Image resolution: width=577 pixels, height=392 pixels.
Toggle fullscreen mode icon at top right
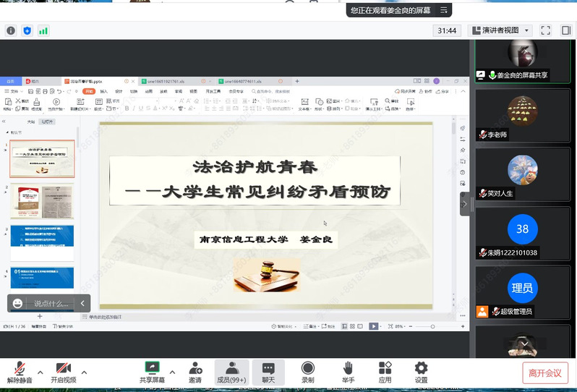546,30
